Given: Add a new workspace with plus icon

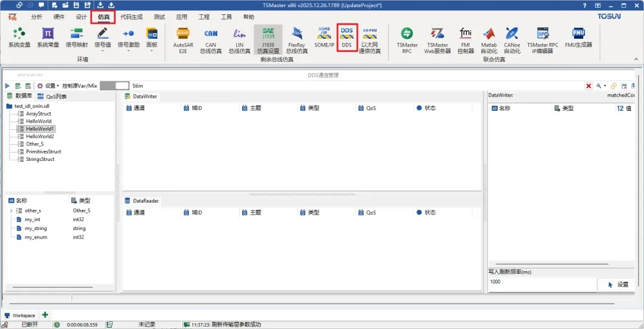Looking at the screenshot, I should pyautogui.click(x=45, y=315).
